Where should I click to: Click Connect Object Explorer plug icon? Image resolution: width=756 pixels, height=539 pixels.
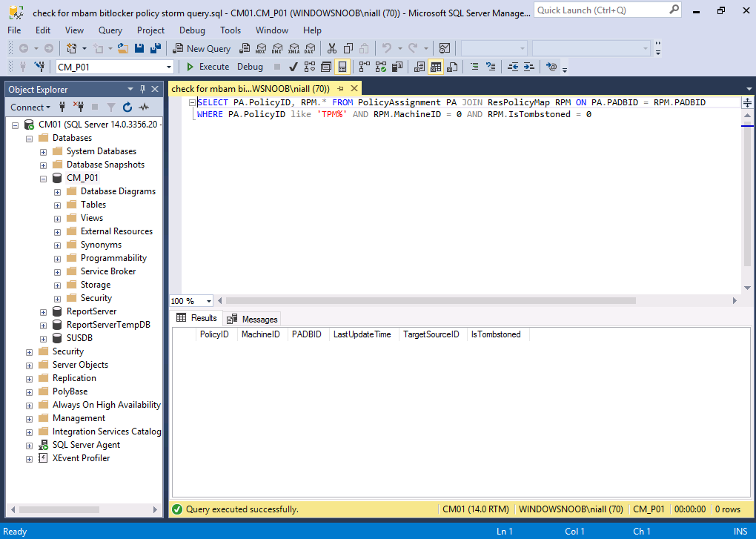(x=62, y=107)
